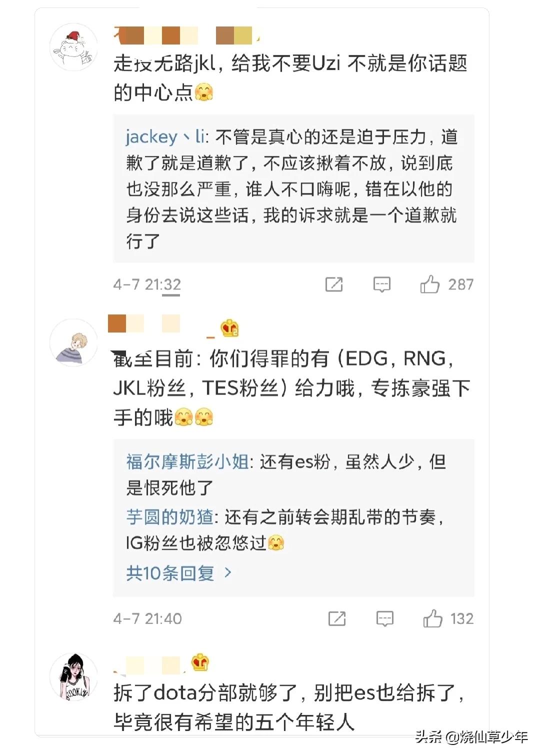The height and width of the screenshot is (756, 540).
Task: Tap the emoji after 的中心点
Action: [x=204, y=92]
